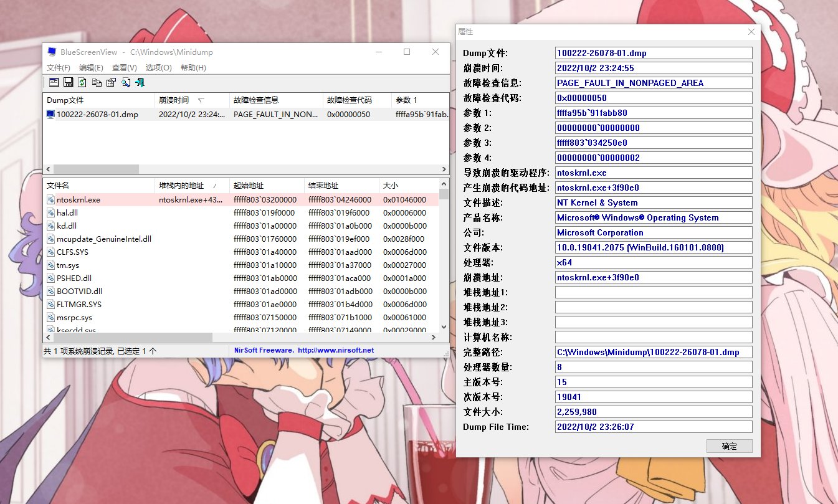Screen dimensions: 838x504
Task: Click the 处理器数量 field showing 8
Action: tap(654, 367)
